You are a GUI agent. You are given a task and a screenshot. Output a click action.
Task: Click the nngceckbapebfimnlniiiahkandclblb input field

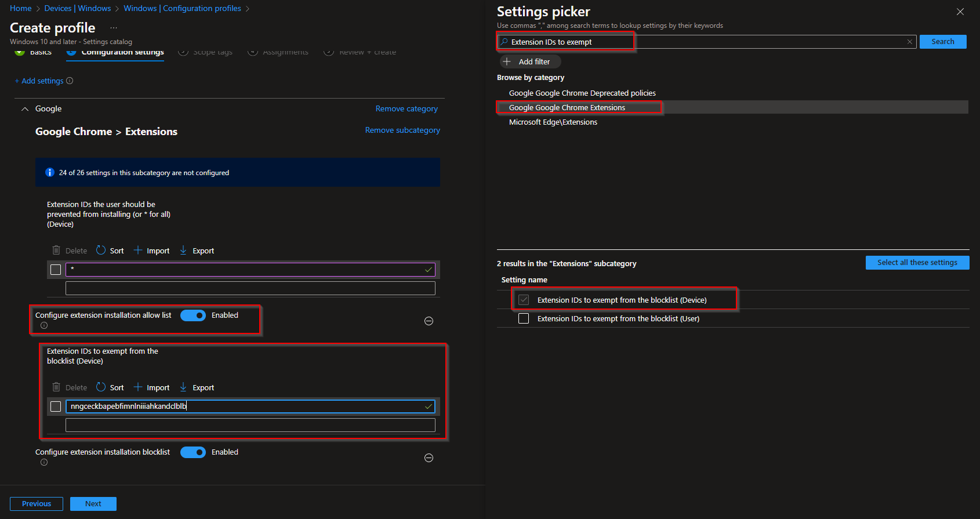[x=251, y=407]
